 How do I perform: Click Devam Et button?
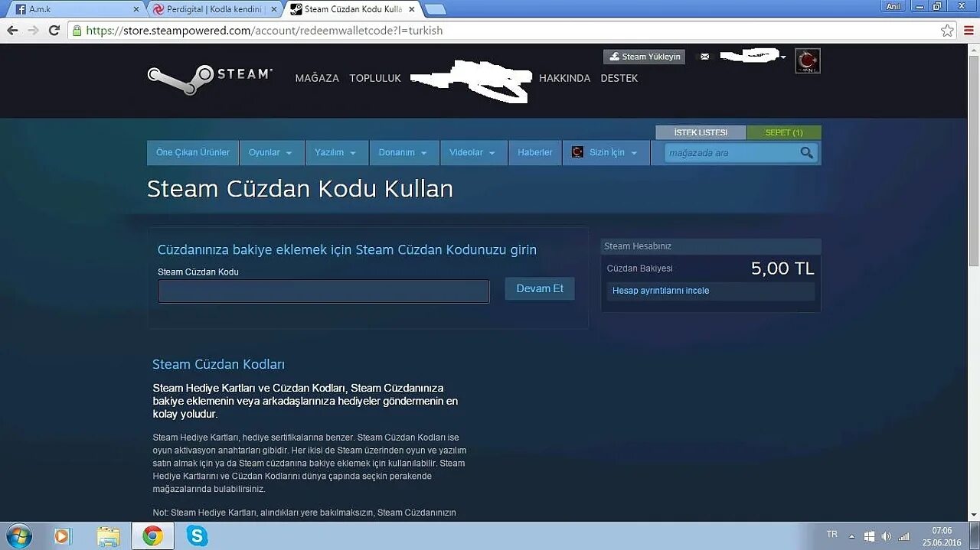click(x=540, y=288)
